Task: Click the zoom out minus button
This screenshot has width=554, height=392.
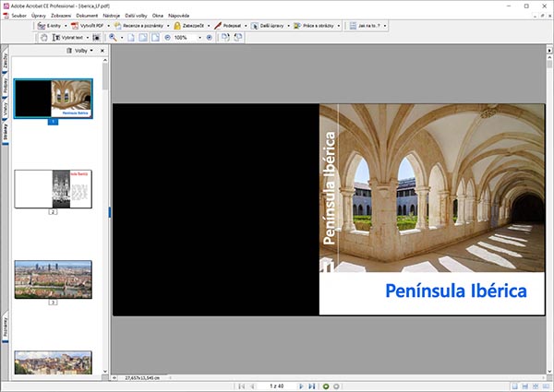Action: point(167,38)
